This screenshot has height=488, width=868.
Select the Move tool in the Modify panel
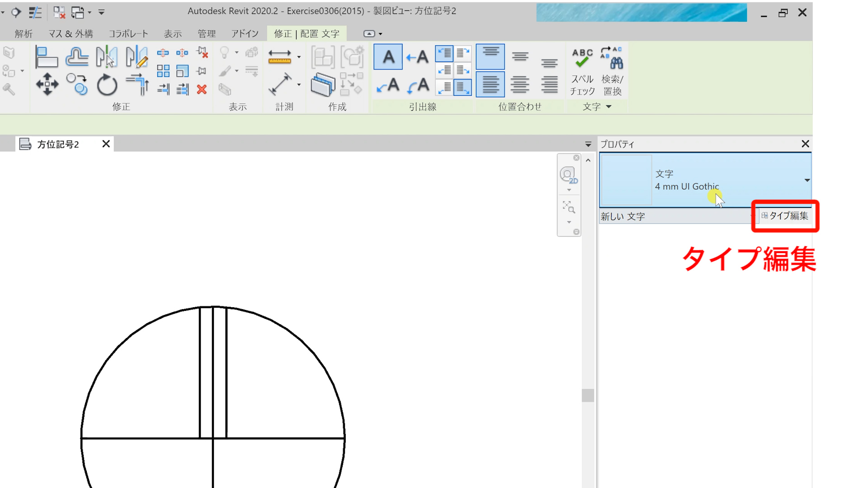pyautogui.click(x=47, y=84)
